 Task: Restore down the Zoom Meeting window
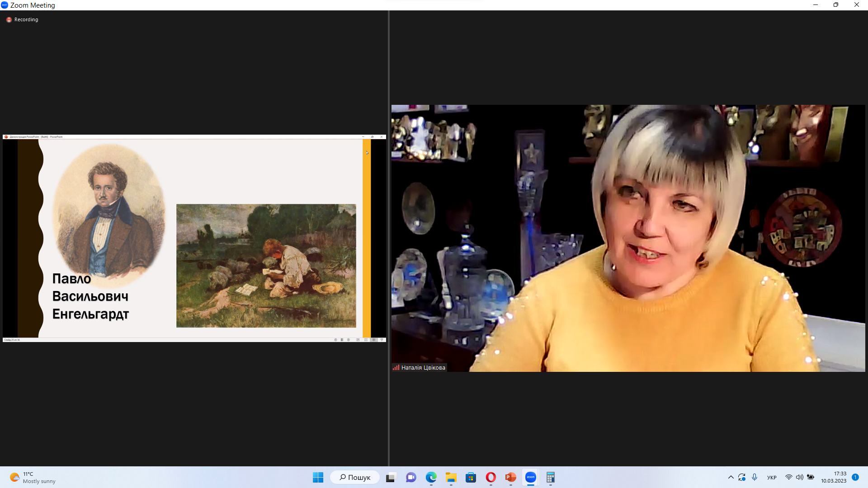pyautogui.click(x=836, y=5)
